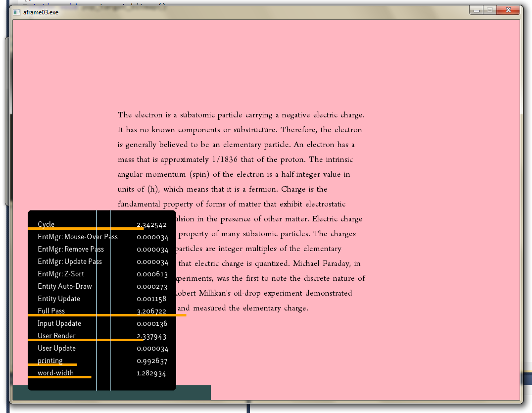Click the User Render timing value 2.337943

(151, 337)
